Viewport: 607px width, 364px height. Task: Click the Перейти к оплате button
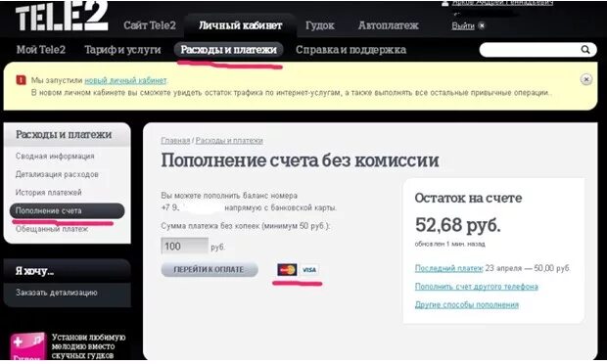[x=210, y=270]
